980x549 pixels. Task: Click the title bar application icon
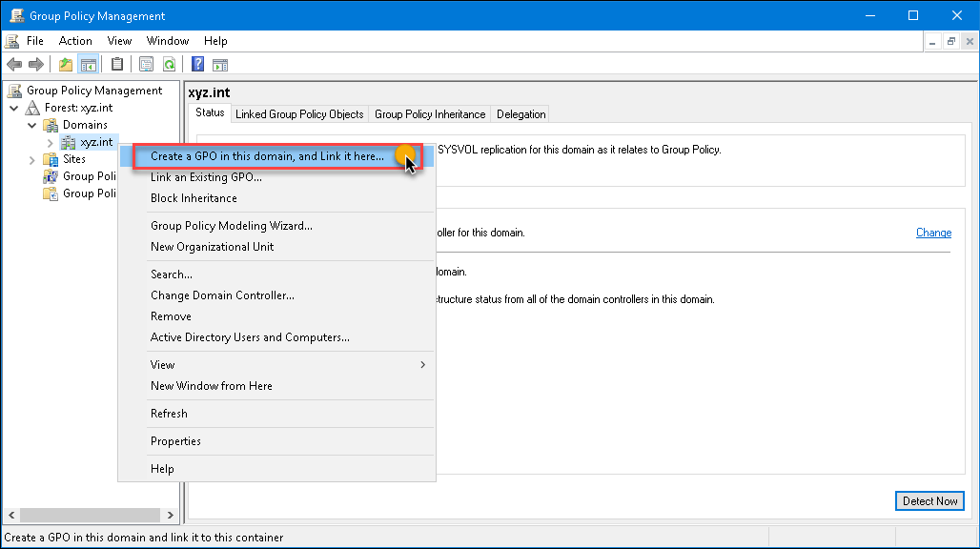tap(17, 15)
